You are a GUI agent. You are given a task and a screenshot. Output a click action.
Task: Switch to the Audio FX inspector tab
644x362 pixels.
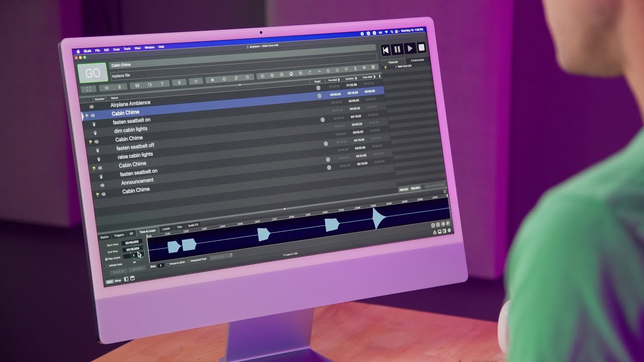[x=193, y=225]
